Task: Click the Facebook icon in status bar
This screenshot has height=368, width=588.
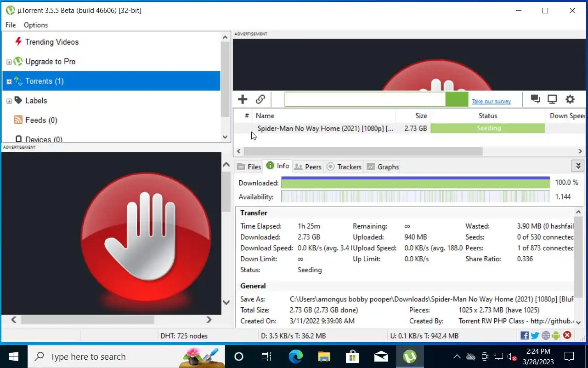Action: [x=525, y=336]
